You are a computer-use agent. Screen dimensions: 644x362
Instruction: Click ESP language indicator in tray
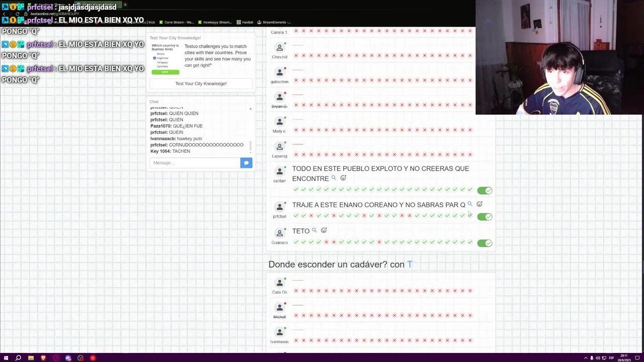pyautogui.click(x=611, y=358)
